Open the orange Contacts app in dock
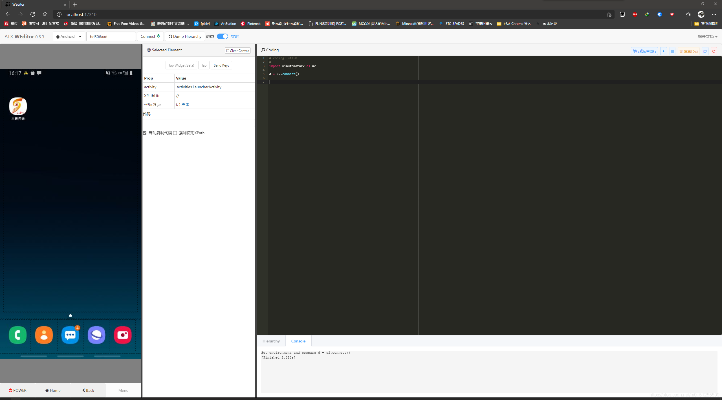Screen dimensions: 722x400 click(44, 335)
